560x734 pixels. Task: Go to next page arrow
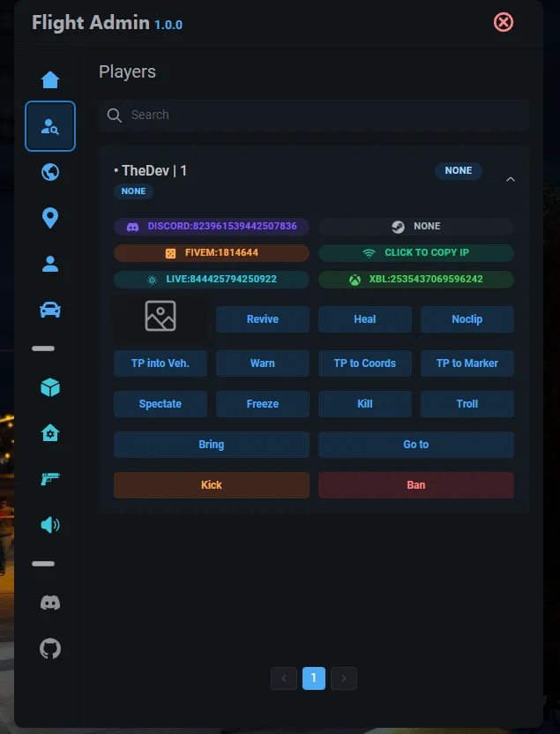(x=344, y=678)
